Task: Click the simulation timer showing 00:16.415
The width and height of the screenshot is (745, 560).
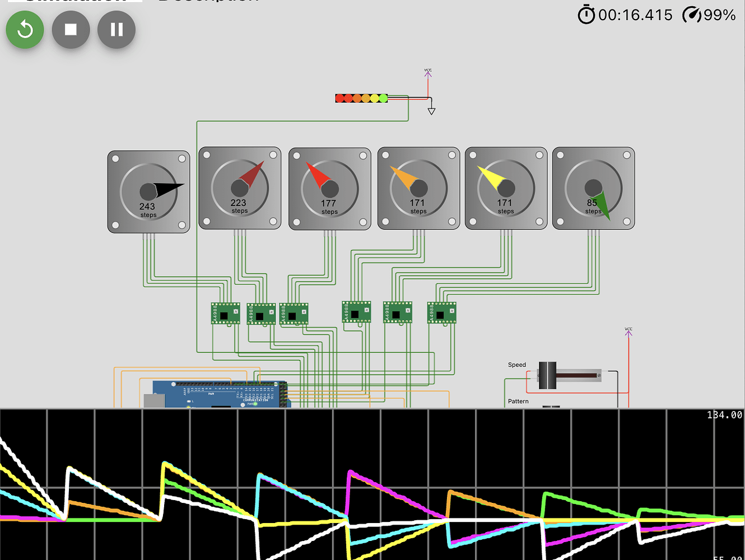Action: (x=633, y=15)
